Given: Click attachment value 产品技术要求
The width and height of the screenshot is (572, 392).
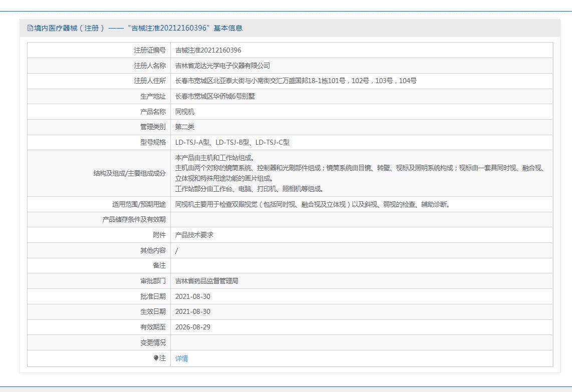Looking at the screenshot, I should coord(194,235).
